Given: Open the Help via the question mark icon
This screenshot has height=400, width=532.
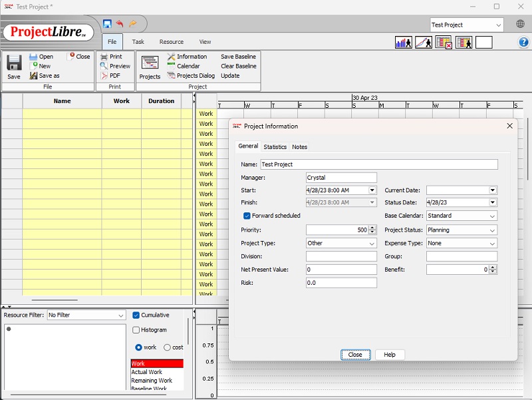Looking at the screenshot, I should pos(524,41).
